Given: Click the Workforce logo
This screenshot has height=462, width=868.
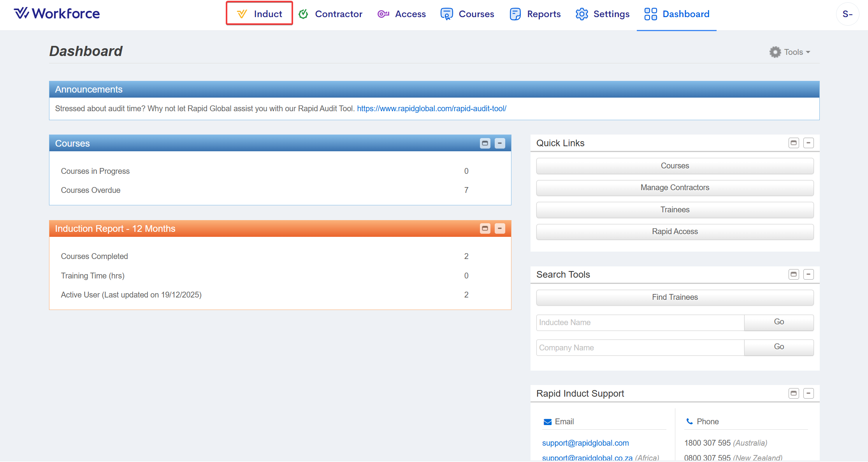Looking at the screenshot, I should click(x=57, y=14).
